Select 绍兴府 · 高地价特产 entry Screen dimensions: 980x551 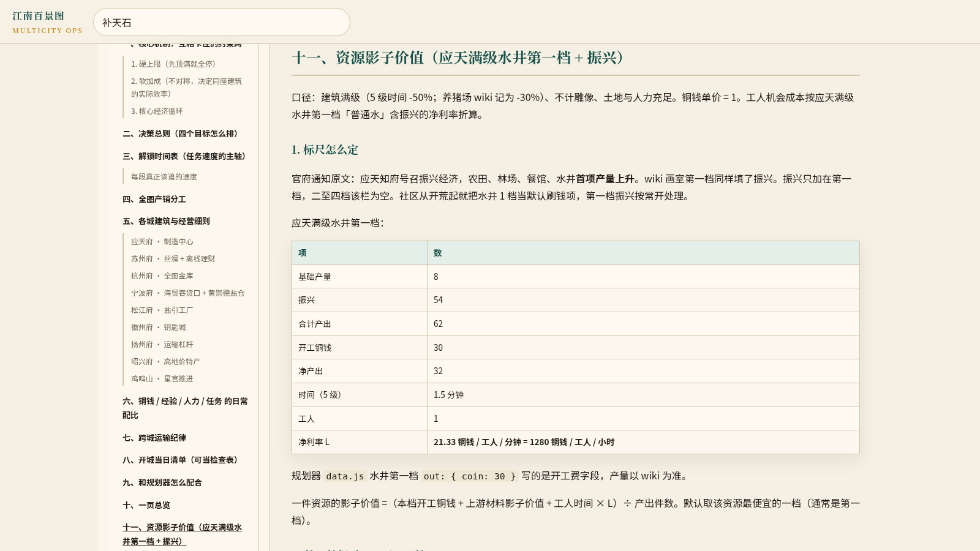(166, 361)
